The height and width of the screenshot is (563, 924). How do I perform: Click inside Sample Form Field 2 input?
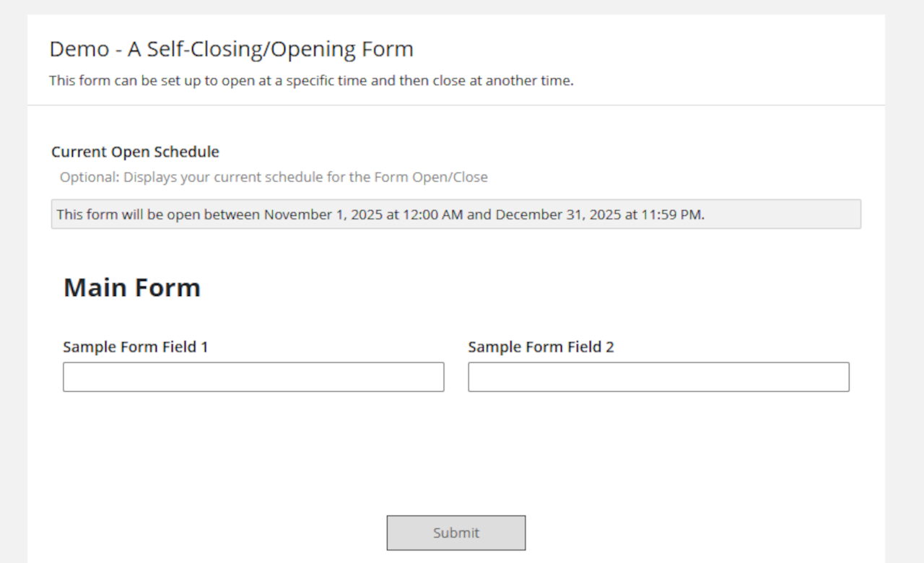click(658, 376)
